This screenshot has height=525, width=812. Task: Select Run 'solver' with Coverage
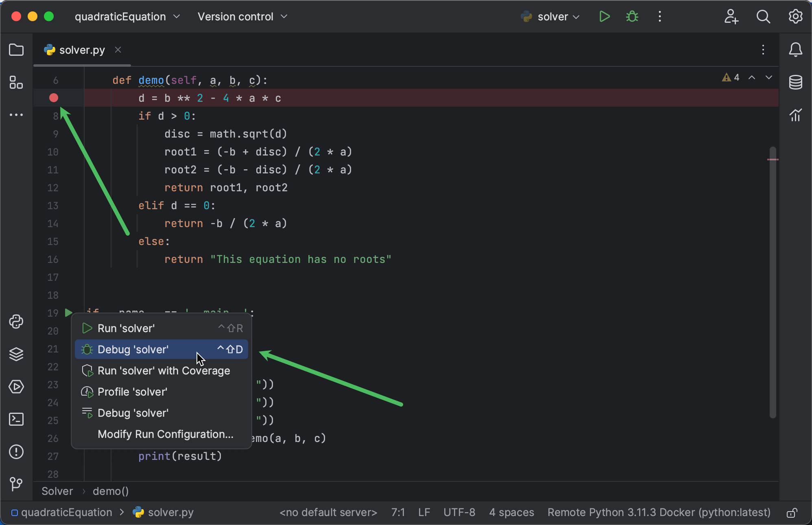164,371
